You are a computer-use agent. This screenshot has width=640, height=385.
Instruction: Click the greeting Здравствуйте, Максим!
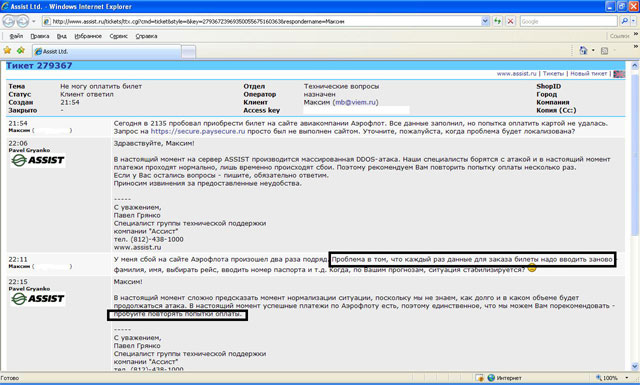pyautogui.click(x=154, y=144)
